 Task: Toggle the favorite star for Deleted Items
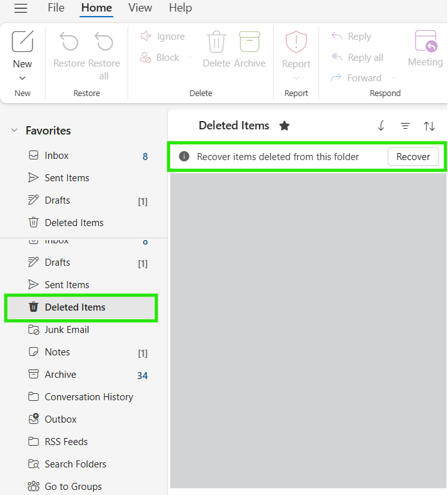(285, 126)
